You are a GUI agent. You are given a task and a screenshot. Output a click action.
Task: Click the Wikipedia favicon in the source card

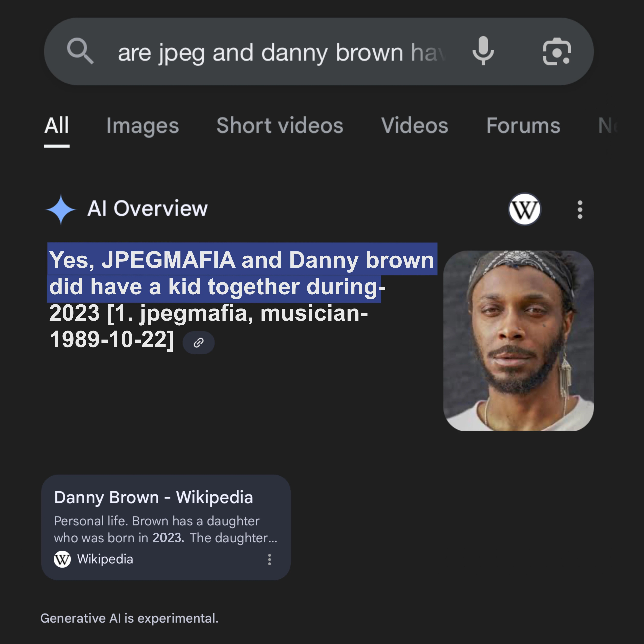coord(62,559)
